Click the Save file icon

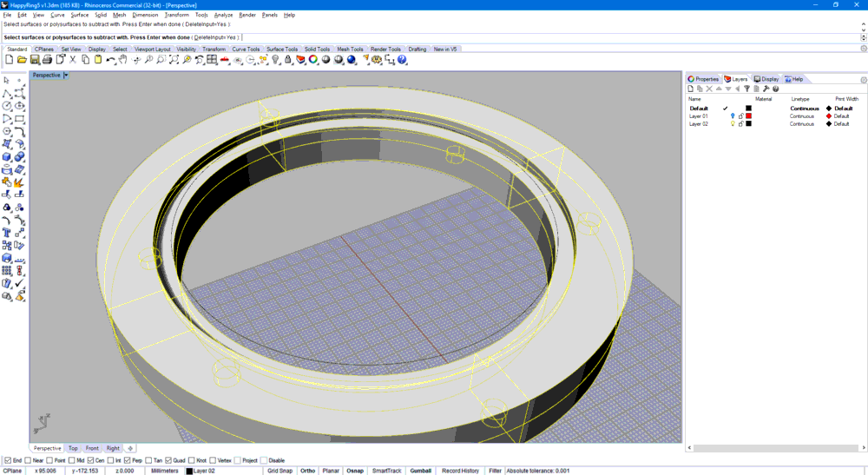point(35,60)
